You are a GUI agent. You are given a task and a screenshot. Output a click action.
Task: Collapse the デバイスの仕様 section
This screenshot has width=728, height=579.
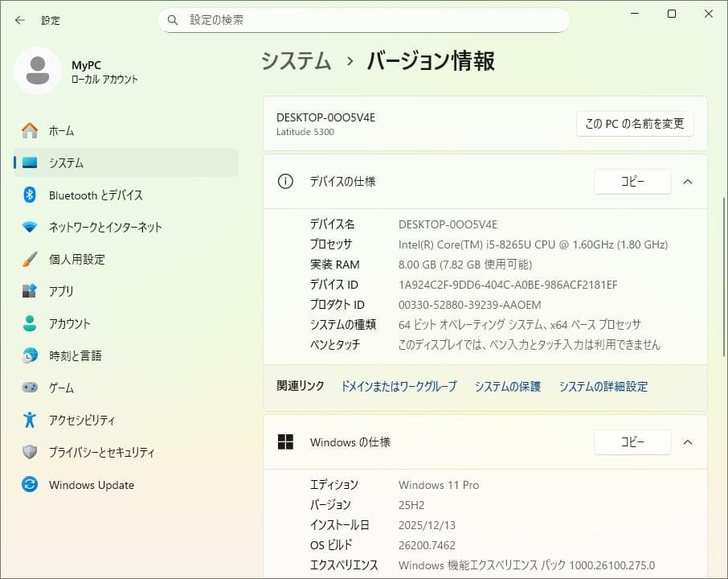click(x=687, y=182)
